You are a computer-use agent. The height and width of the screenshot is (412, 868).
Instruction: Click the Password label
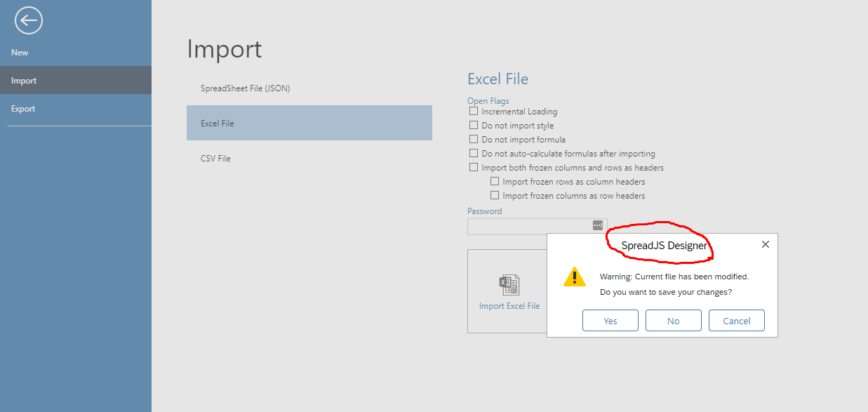tap(485, 211)
